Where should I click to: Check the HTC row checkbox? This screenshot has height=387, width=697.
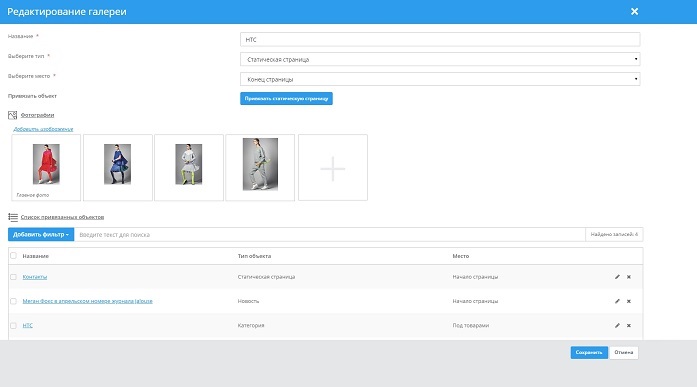(x=13, y=326)
